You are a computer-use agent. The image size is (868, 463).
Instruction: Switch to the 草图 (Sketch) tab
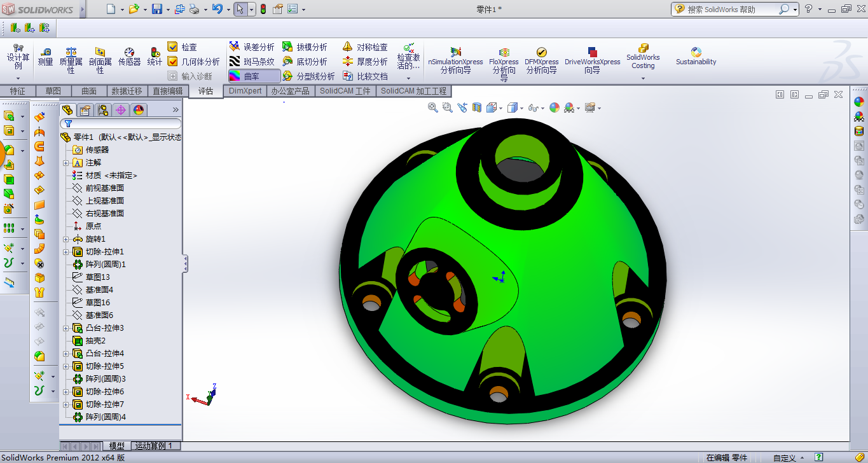click(53, 91)
